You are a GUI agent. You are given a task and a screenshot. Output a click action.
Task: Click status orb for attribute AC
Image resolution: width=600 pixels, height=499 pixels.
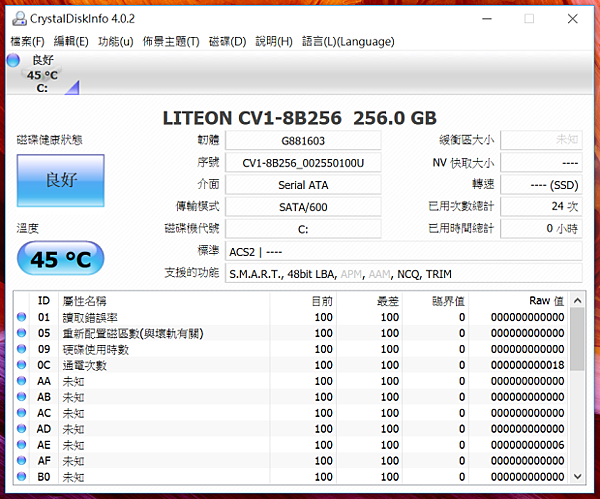(x=21, y=413)
